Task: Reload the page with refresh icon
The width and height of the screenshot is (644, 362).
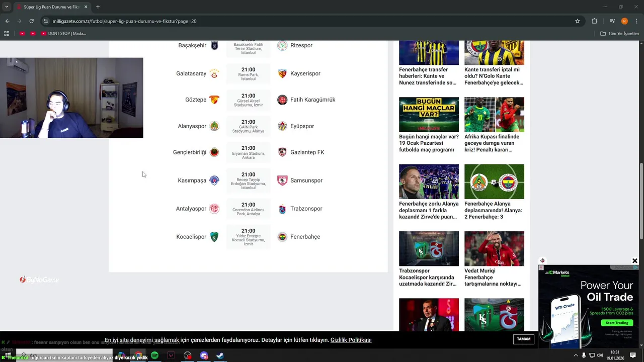Action: tap(31, 21)
